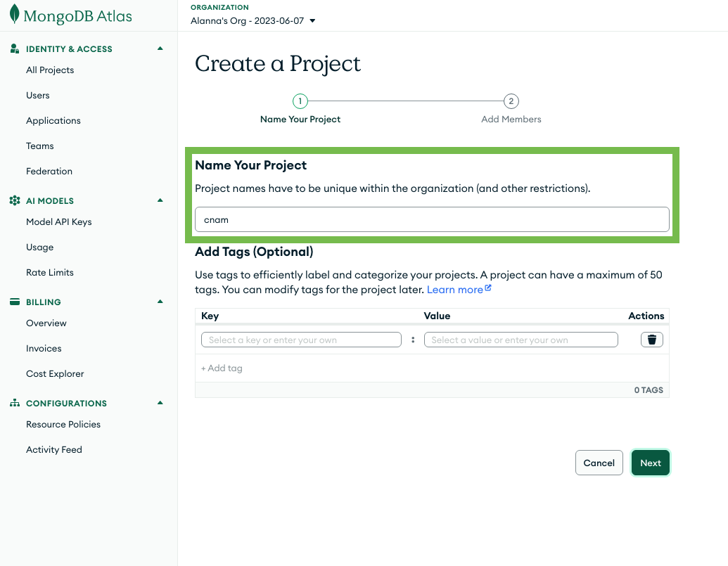Click the AI Models section icon
The height and width of the screenshot is (566, 728).
[15, 201]
